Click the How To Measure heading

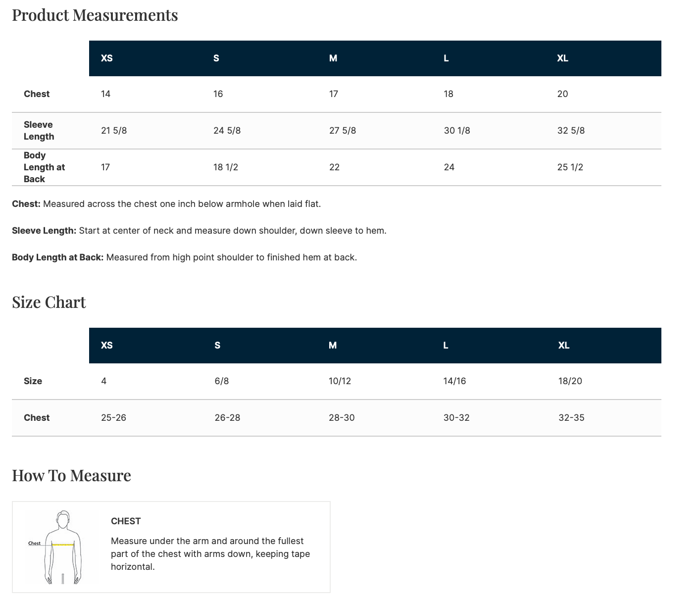click(71, 476)
